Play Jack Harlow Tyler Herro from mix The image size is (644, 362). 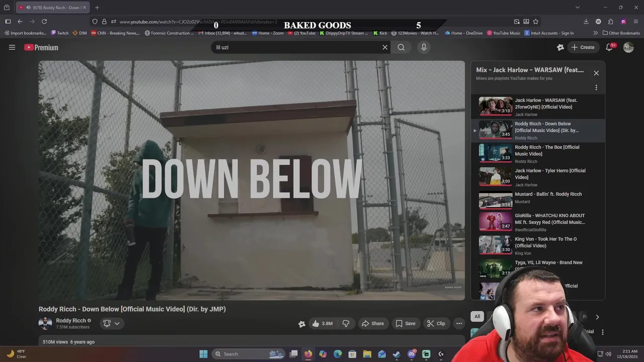pyautogui.click(x=538, y=177)
